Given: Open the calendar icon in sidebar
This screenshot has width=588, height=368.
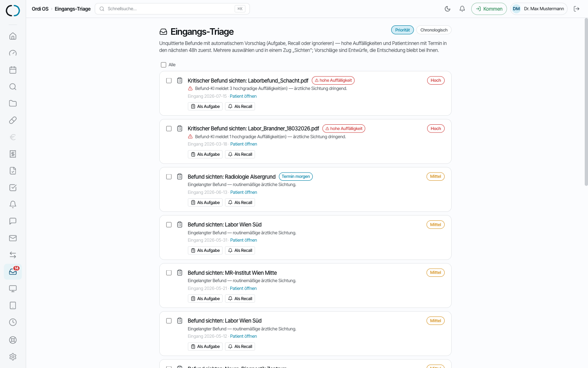Looking at the screenshot, I should [13, 70].
